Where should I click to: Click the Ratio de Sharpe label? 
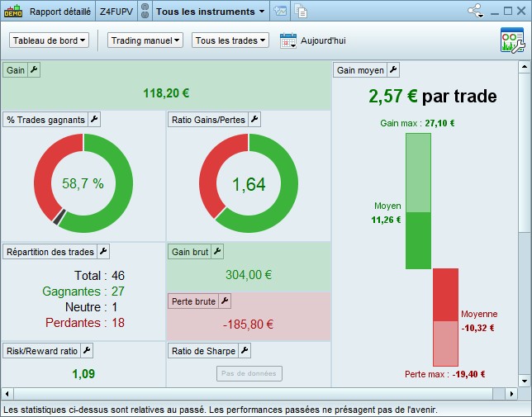pos(203,351)
